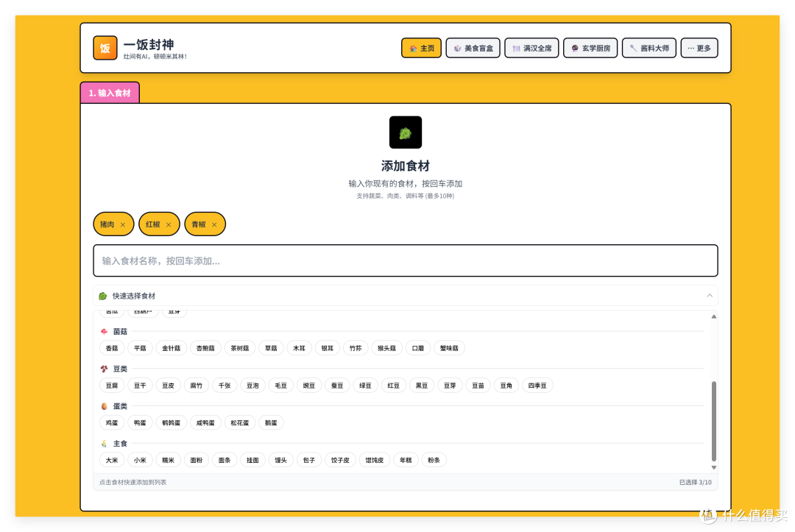Viewport: 795px width, 532px height.
Task: Collapse the 快速选择食材 panel chevron
Action: click(710, 295)
